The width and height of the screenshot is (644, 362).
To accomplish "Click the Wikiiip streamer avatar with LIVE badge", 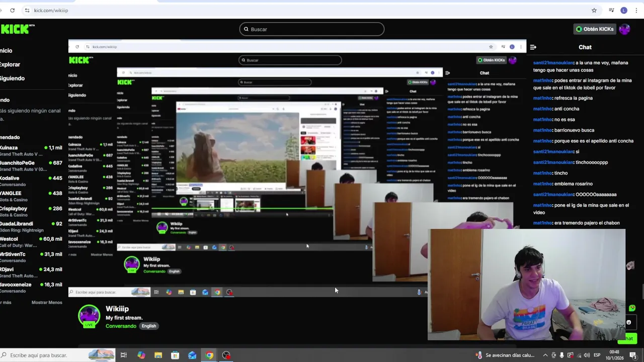I will point(89,316).
